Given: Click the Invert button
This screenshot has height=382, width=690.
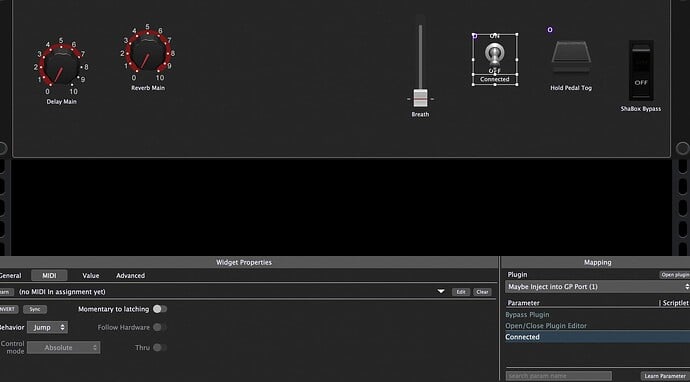Looking at the screenshot, I should [x=8, y=309].
